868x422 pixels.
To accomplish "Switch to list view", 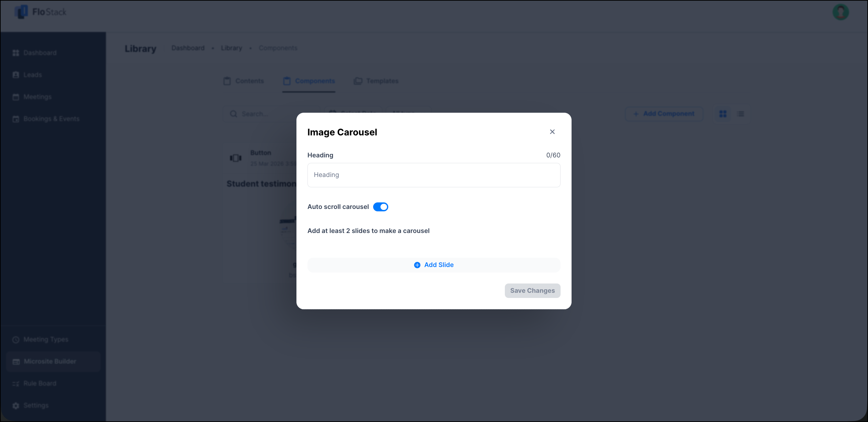I will [x=741, y=114].
